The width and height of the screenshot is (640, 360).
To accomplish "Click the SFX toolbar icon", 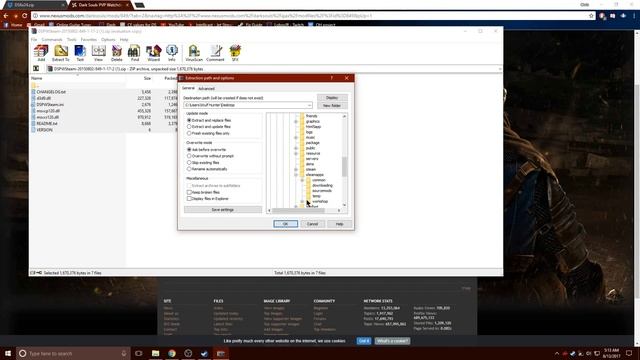I will point(235,53).
